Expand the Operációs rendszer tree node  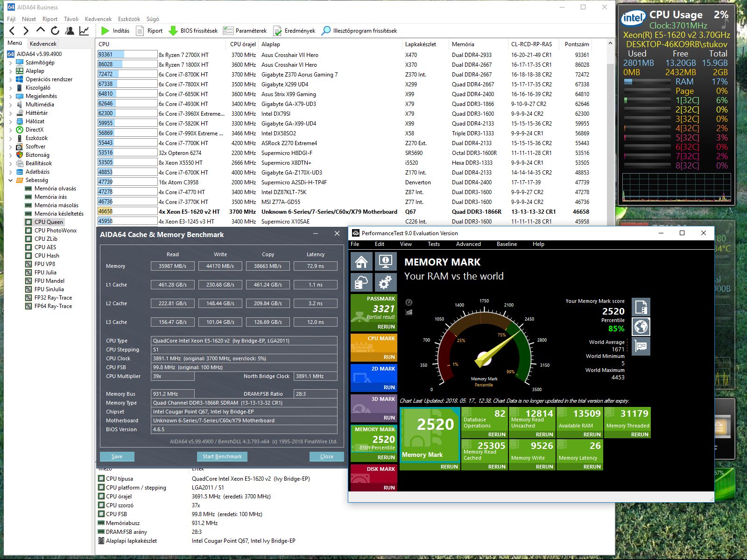11,79
